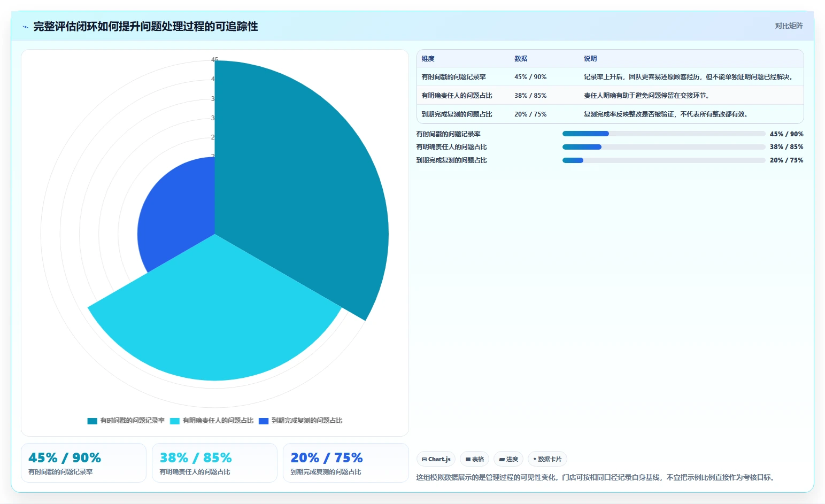825x504 pixels.
Task: Select the 数据卡片 tag chip
Action: [x=548, y=459]
